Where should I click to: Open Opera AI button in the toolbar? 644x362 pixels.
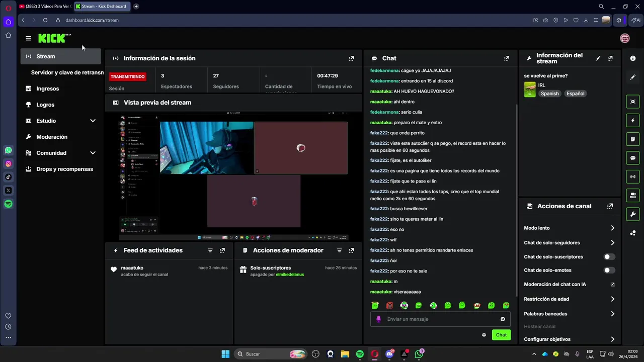click(636, 20)
